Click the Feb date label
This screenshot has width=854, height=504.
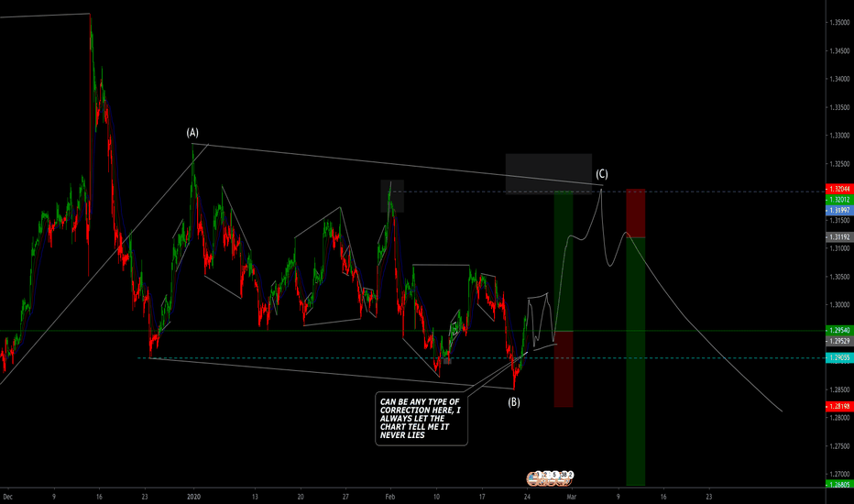tap(390, 497)
